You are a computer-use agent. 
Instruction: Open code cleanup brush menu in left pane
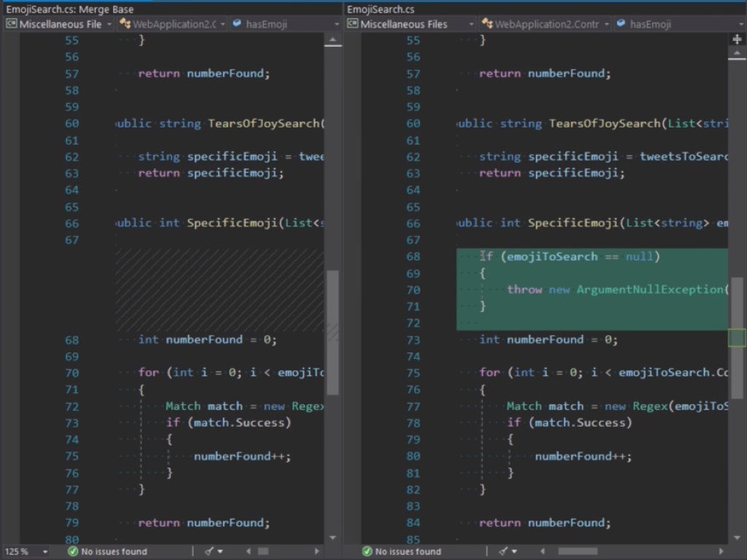(214, 551)
